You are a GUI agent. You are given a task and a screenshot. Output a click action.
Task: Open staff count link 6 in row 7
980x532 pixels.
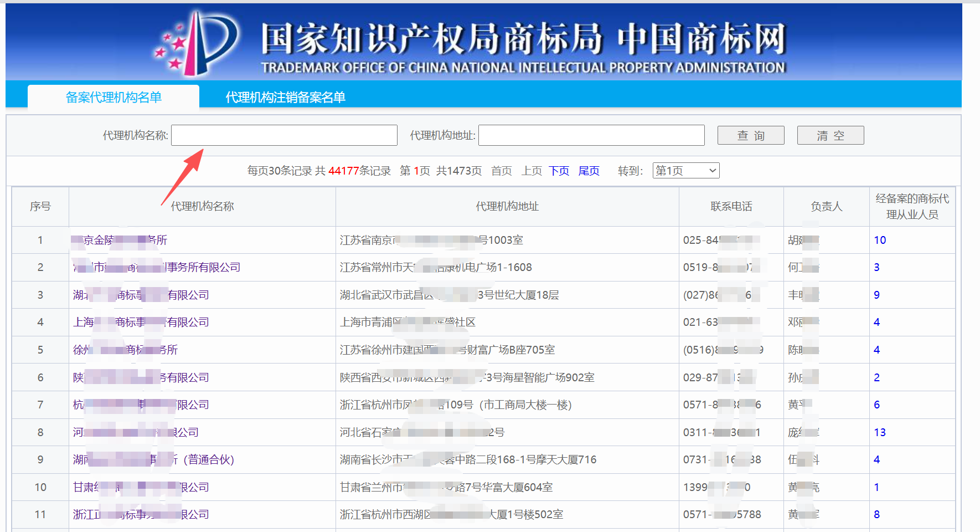tap(876, 405)
